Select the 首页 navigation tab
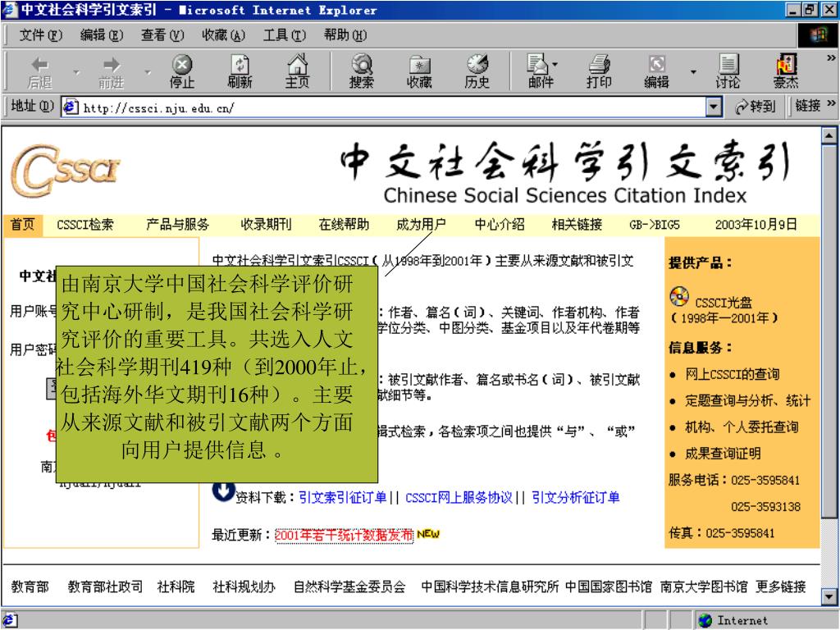840x630 pixels. pyautogui.click(x=22, y=225)
